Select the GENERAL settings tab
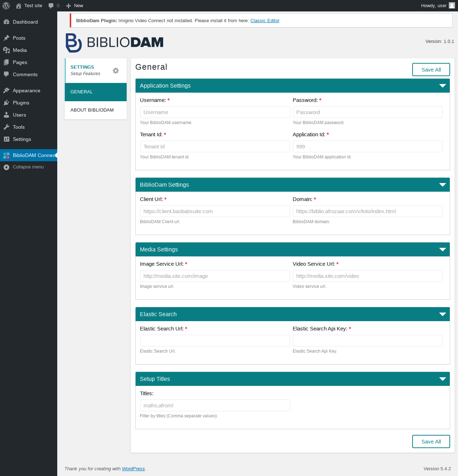458x476 pixels. click(x=96, y=92)
